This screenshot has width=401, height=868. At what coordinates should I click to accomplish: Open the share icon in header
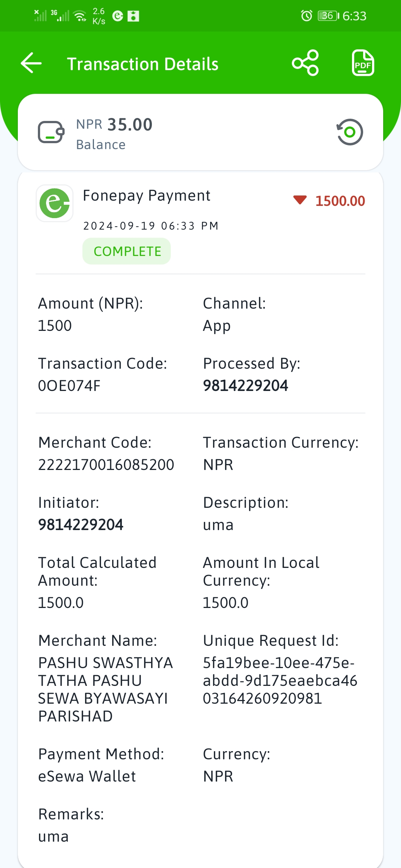pos(305,63)
